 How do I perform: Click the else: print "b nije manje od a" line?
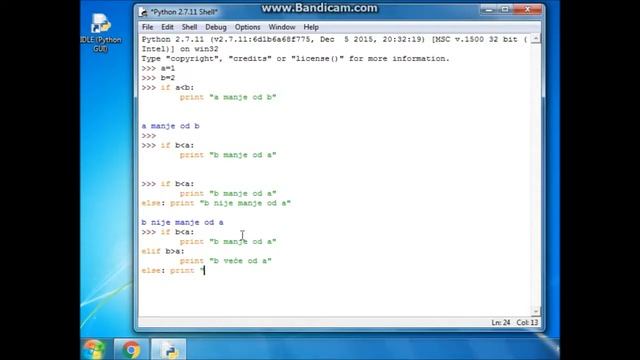[216, 203]
